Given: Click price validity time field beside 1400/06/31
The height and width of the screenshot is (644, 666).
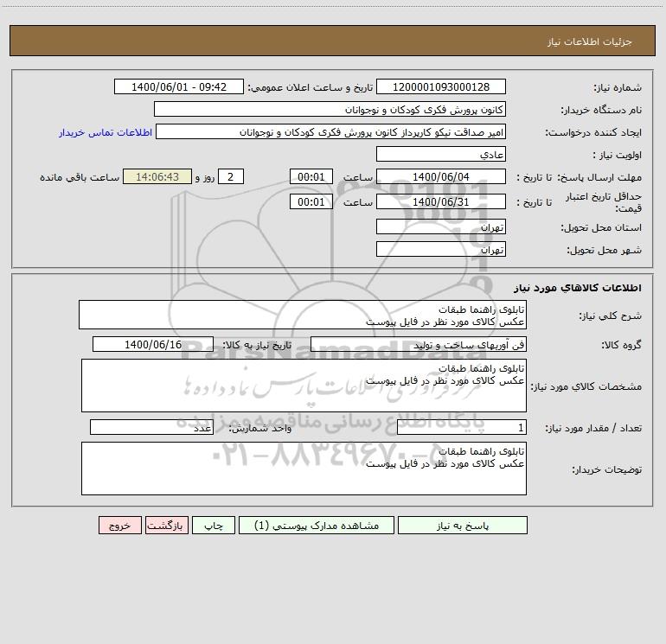Looking at the screenshot, I should (x=311, y=201).
